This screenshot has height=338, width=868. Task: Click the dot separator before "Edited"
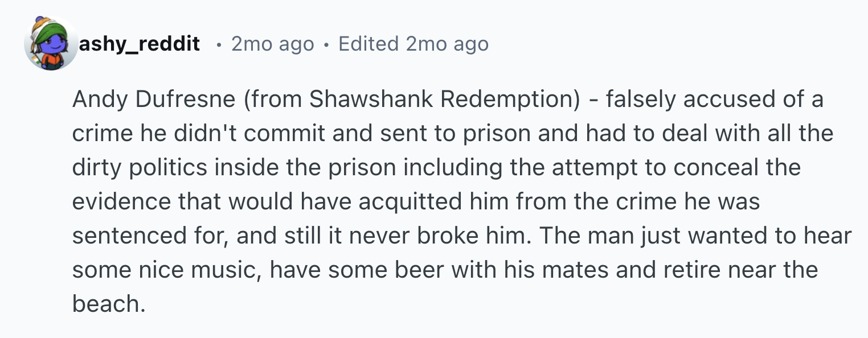point(326,44)
